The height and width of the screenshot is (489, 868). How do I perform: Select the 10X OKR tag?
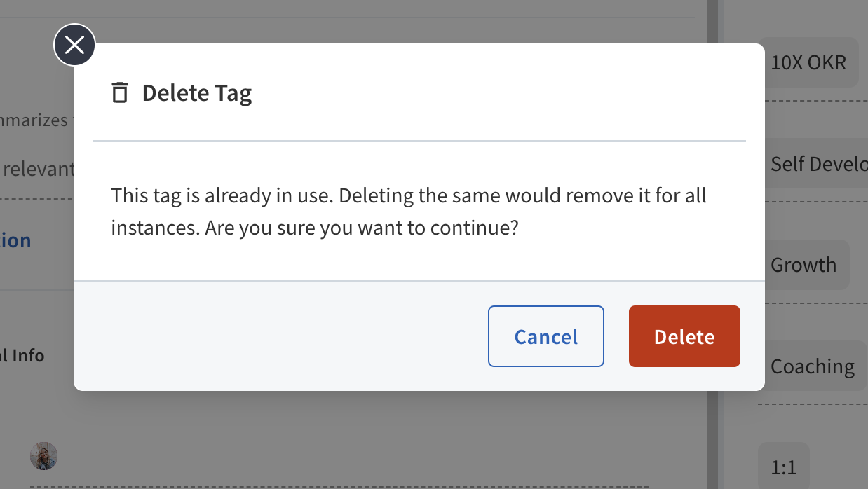point(808,62)
